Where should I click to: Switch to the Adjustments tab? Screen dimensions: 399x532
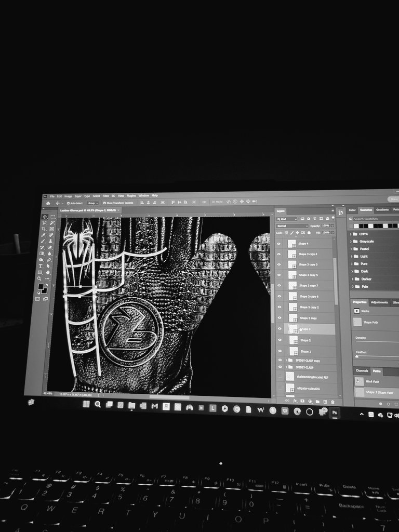click(x=379, y=302)
